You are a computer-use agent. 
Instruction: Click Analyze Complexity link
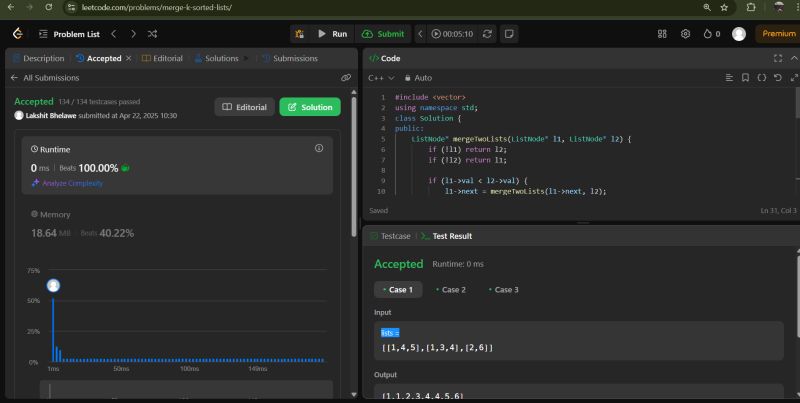tap(67, 183)
